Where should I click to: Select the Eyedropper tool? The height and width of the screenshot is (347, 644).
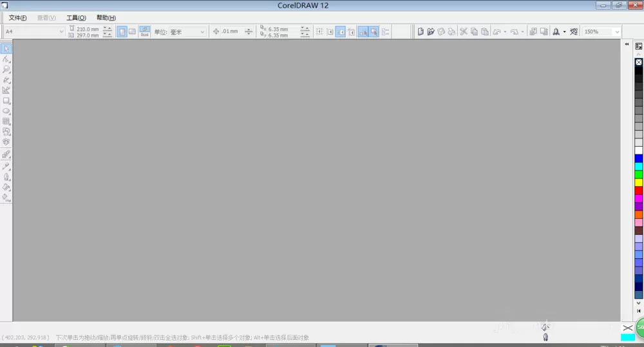(x=6, y=166)
